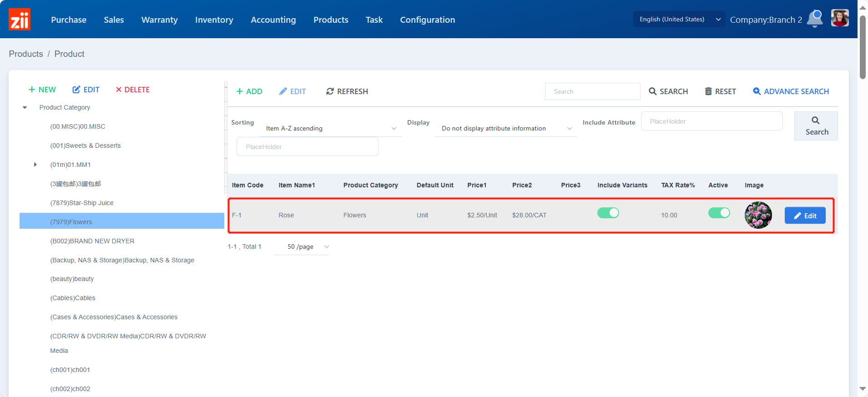The height and width of the screenshot is (397, 868).
Task: Open the notification bell
Action: tap(815, 19)
